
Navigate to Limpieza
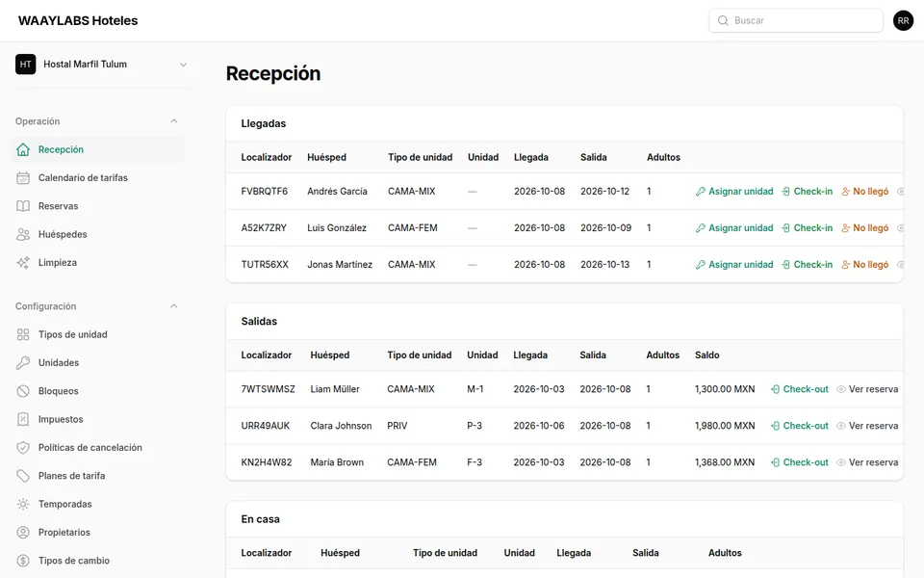(57, 263)
